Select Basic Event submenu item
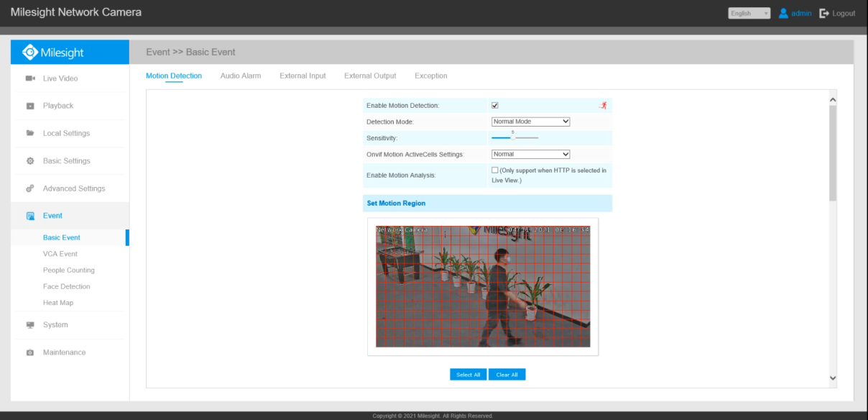Screen dimensions: 868x420 click(62, 237)
